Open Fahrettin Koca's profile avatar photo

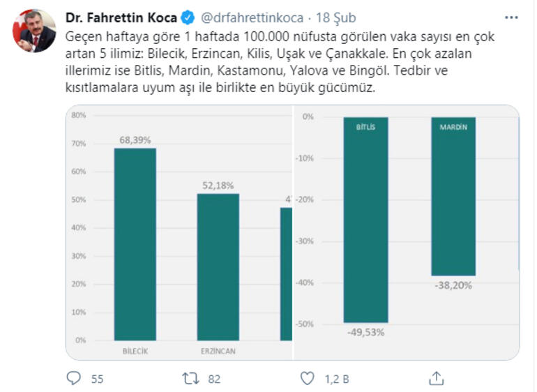[x=35, y=31]
